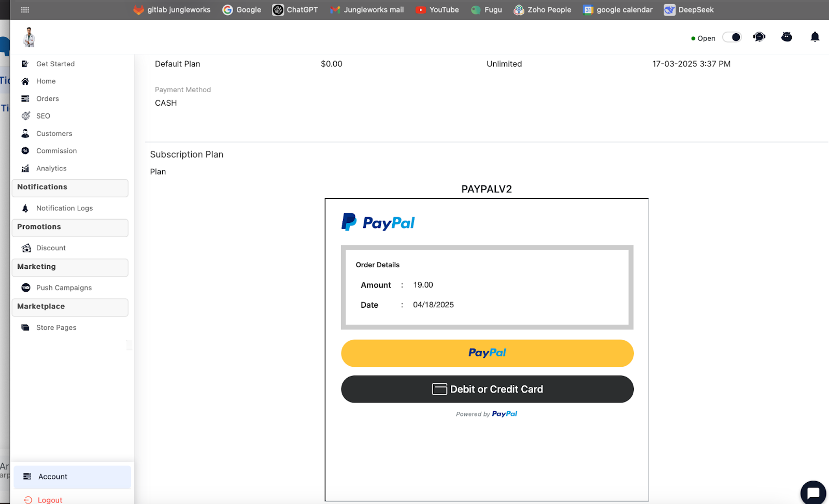Pay with the yellow PayPal button
Image resolution: width=829 pixels, height=504 pixels.
[x=487, y=353]
